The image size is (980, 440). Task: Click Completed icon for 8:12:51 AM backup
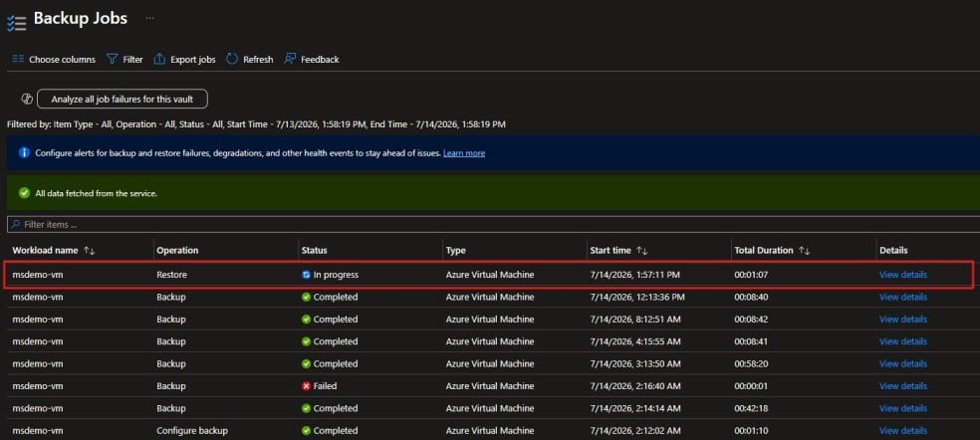(307, 320)
